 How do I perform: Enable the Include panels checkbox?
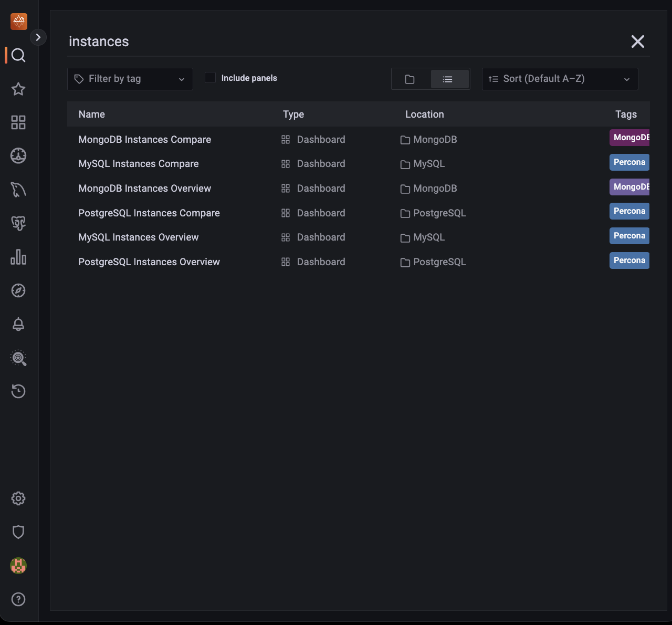coord(210,77)
